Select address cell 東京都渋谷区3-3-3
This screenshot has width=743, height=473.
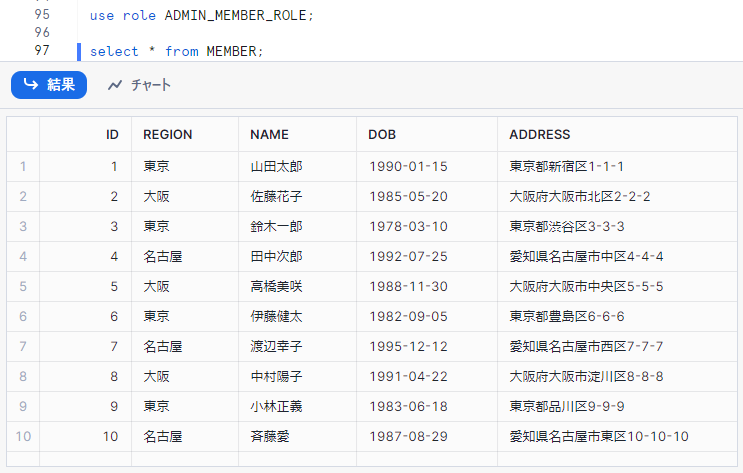tap(617, 227)
